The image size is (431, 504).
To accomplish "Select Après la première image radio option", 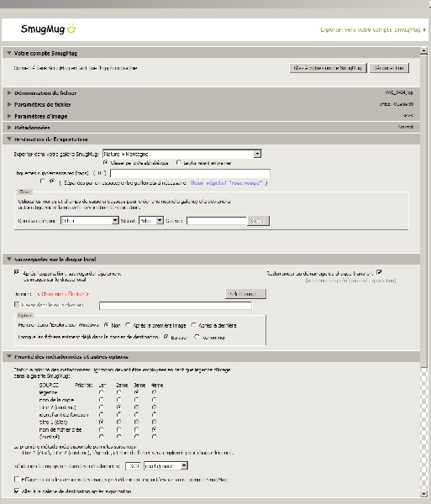I will (128, 325).
